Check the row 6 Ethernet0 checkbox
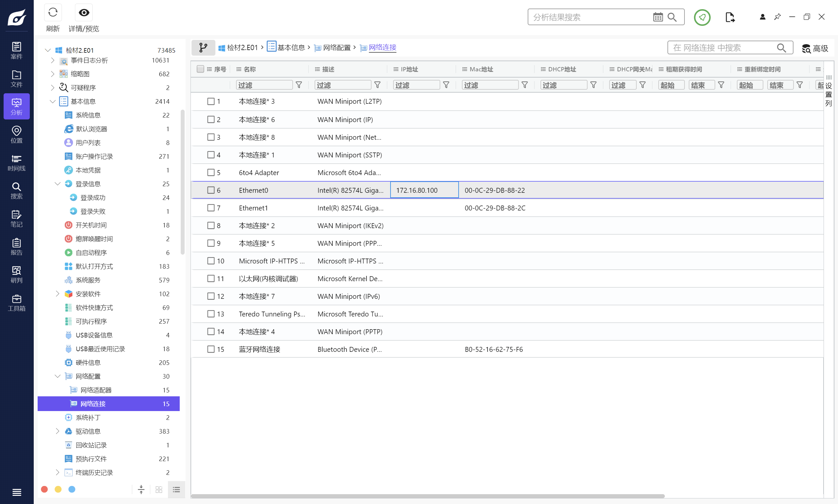 tap(211, 190)
